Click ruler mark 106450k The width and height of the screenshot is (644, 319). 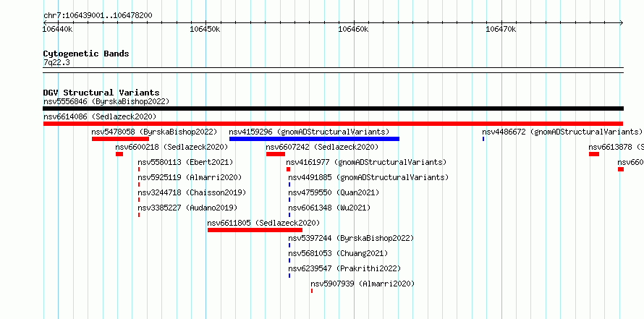click(206, 29)
